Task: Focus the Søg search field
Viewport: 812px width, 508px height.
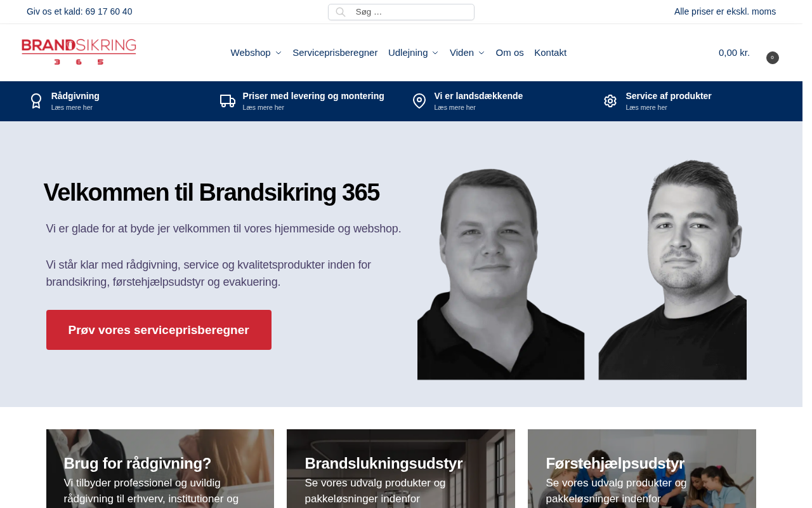Action: click(x=401, y=12)
